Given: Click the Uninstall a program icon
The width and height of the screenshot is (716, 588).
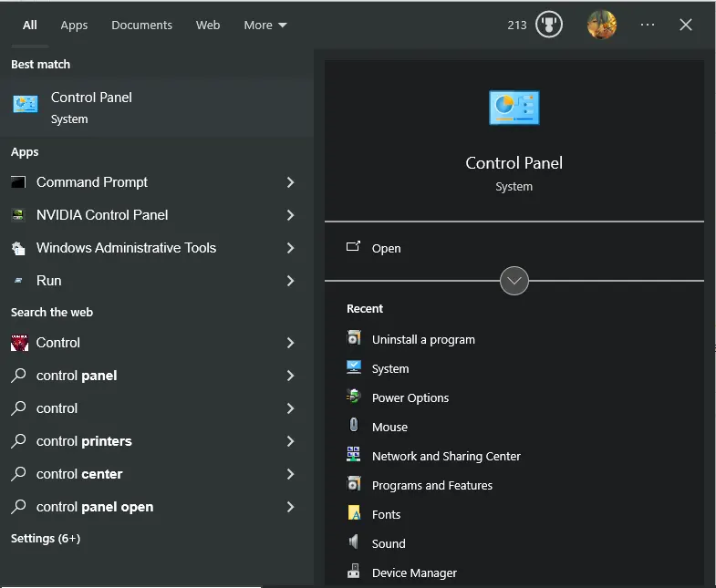Looking at the screenshot, I should point(354,338).
